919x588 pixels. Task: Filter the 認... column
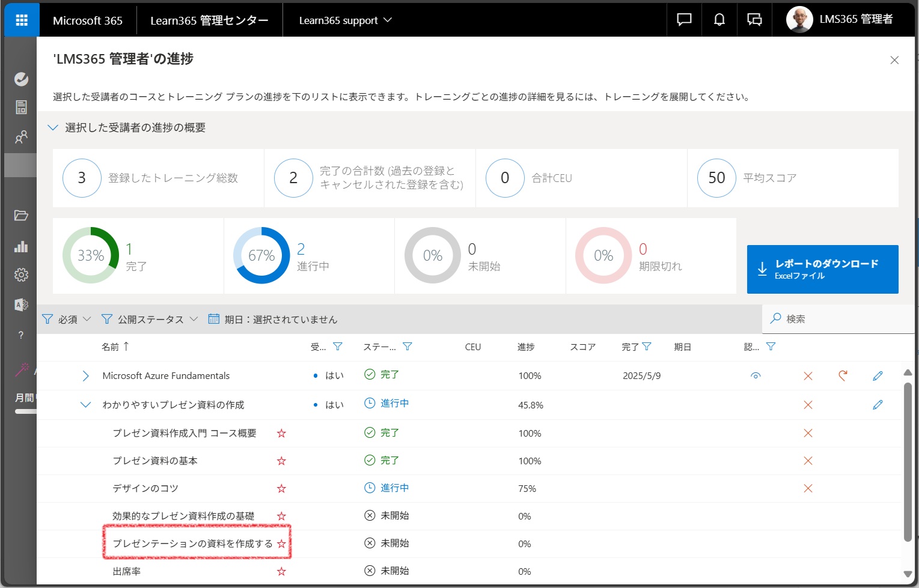pos(771,347)
